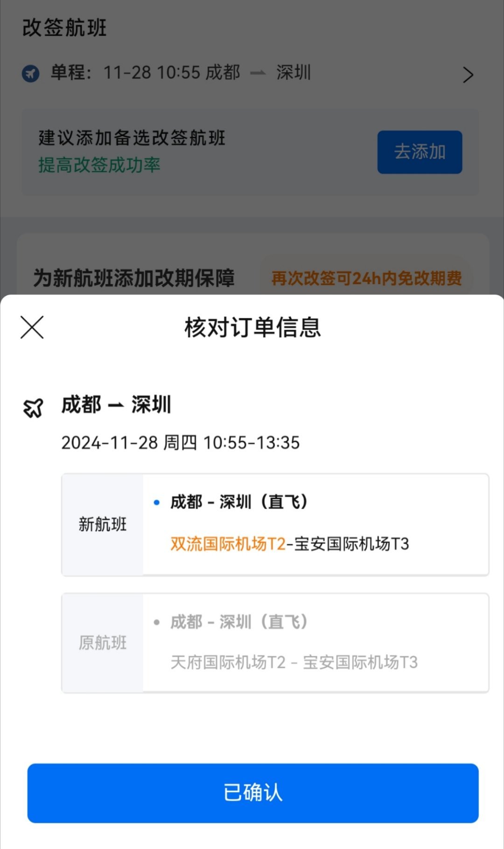Expand the single-trip flight row chevron
Viewport: 504px width, 849px height.
pyautogui.click(x=468, y=75)
